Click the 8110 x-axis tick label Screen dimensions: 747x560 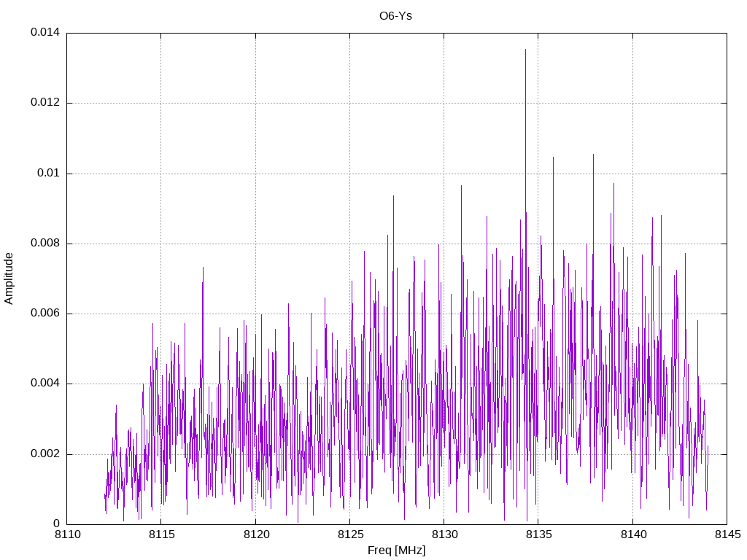(68, 534)
